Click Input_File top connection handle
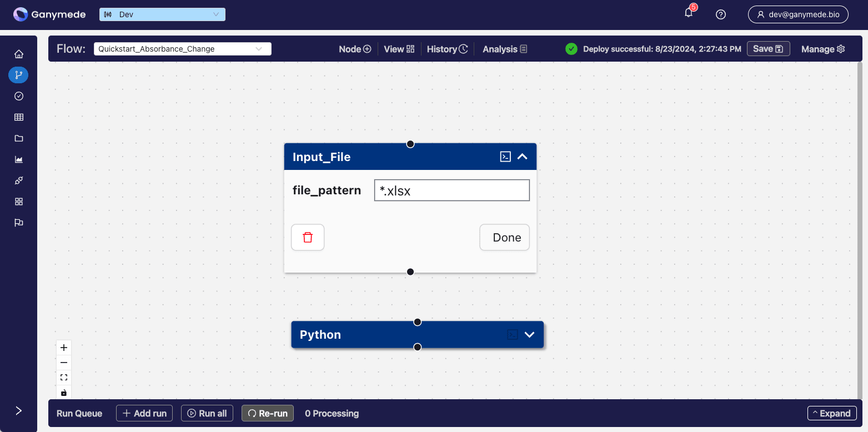 tap(410, 144)
